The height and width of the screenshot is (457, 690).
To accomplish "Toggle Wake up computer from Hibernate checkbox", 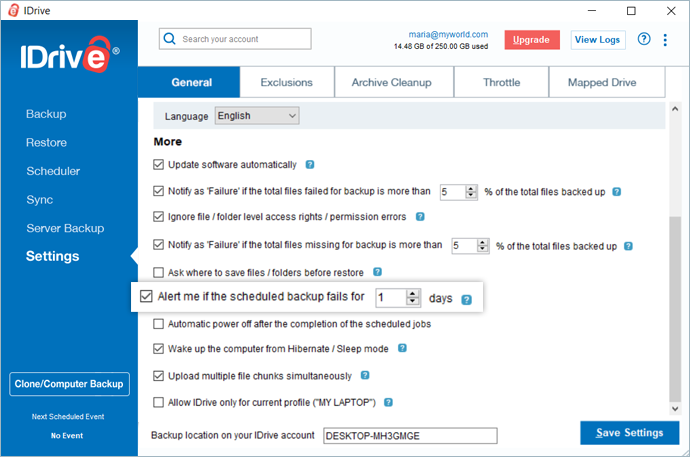I will (158, 349).
